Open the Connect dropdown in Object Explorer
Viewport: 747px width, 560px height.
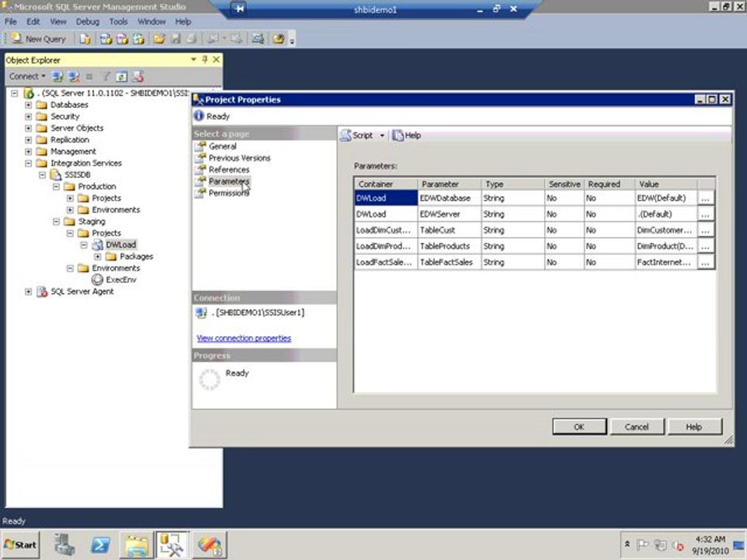tap(27, 77)
